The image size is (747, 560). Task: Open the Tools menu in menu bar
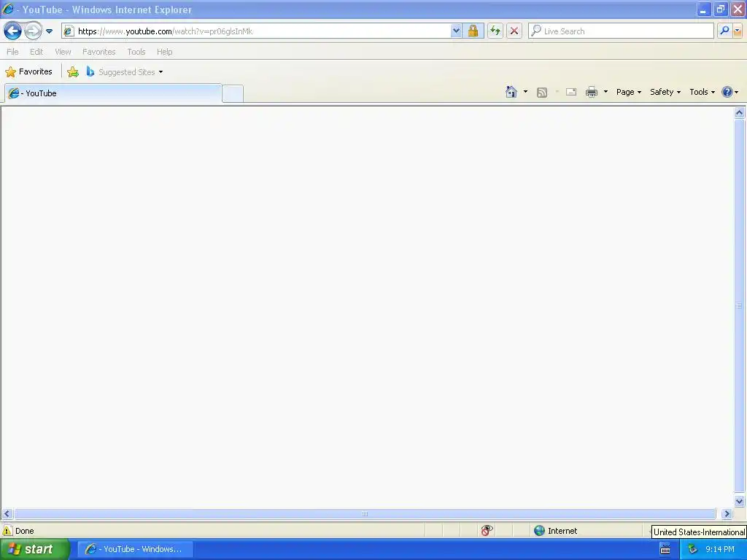pyautogui.click(x=136, y=52)
